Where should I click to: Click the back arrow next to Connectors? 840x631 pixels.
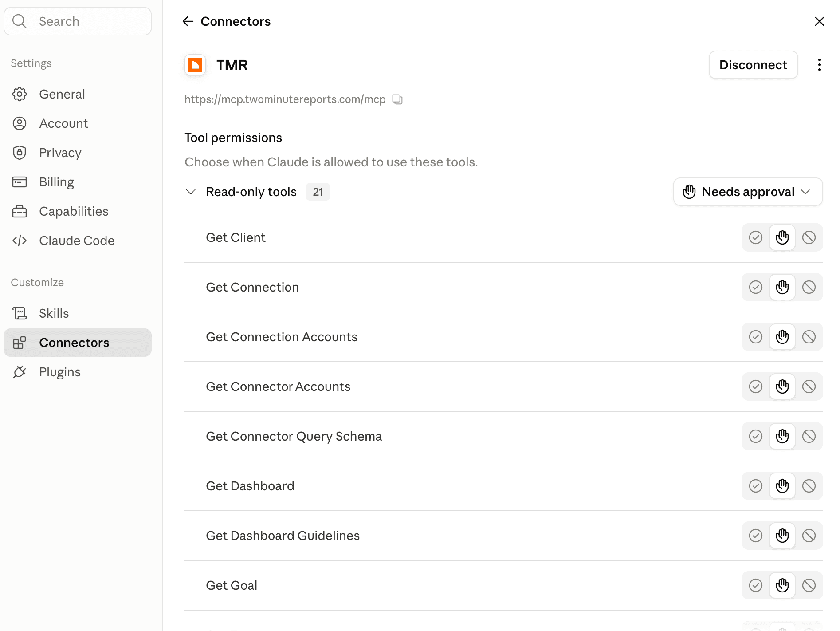click(188, 21)
